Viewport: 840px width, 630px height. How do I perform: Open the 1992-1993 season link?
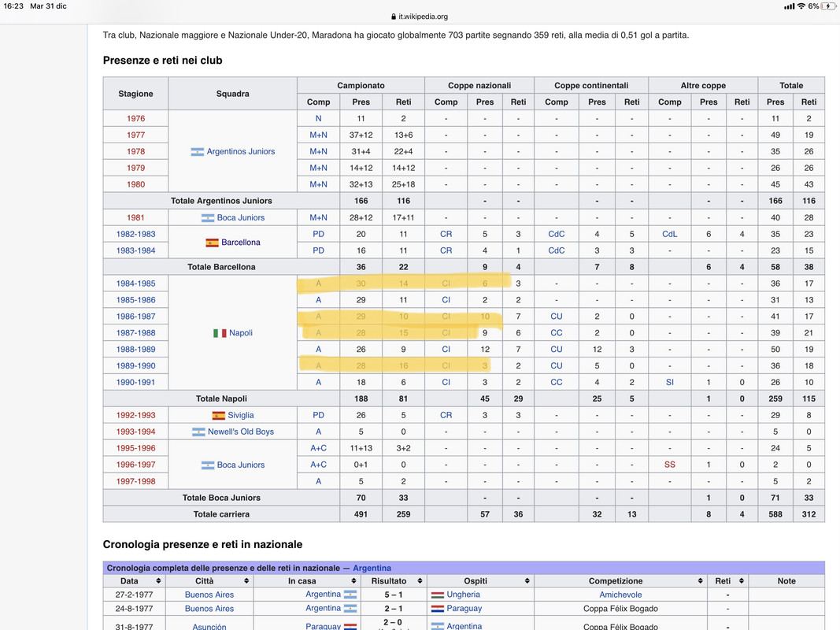tap(135, 416)
